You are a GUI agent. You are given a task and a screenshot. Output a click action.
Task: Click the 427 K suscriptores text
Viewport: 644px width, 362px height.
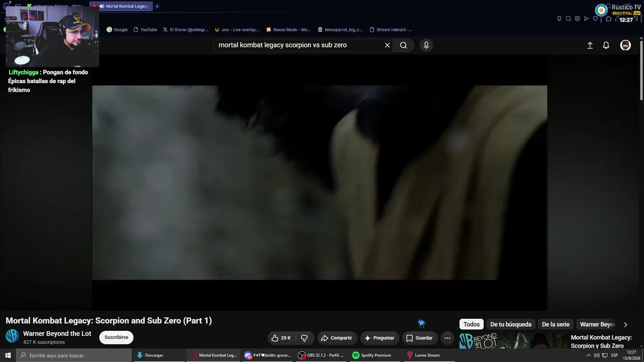44,342
